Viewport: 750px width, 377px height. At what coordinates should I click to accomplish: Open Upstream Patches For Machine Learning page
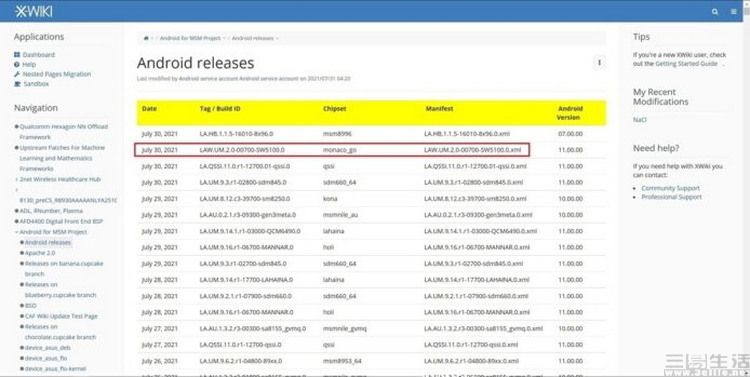click(x=62, y=158)
